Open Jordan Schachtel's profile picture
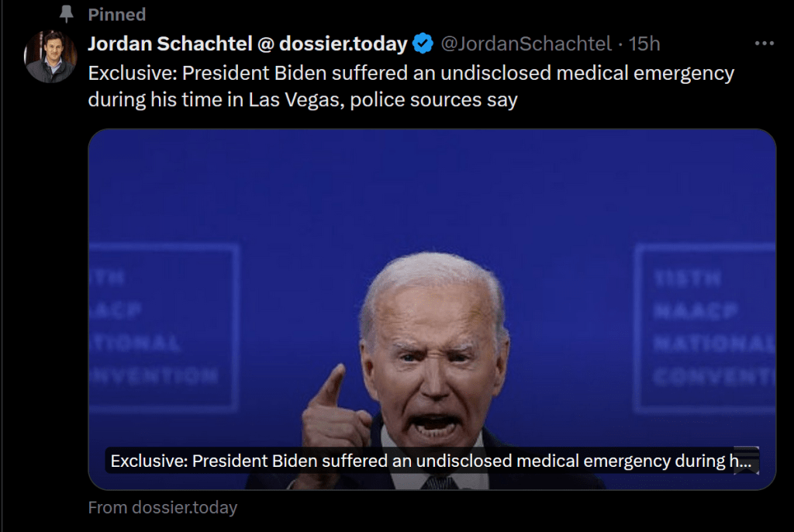Screen dimensions: 794x532 click(x=50, y=57)
